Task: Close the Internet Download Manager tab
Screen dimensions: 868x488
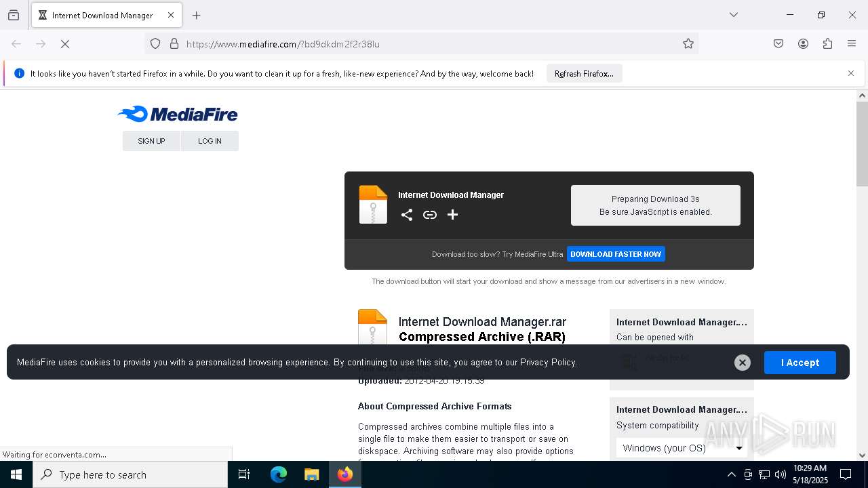Action: (171, 15)
